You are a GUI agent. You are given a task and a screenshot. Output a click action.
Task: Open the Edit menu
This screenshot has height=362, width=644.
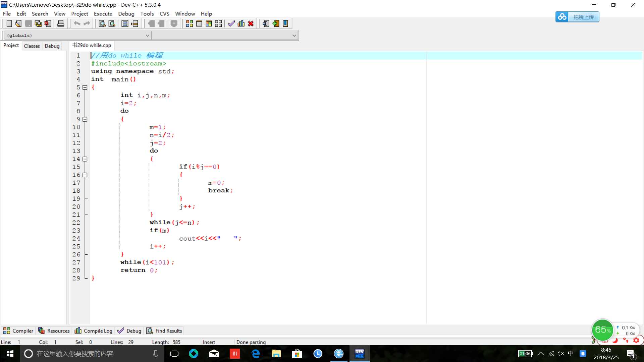21,14
